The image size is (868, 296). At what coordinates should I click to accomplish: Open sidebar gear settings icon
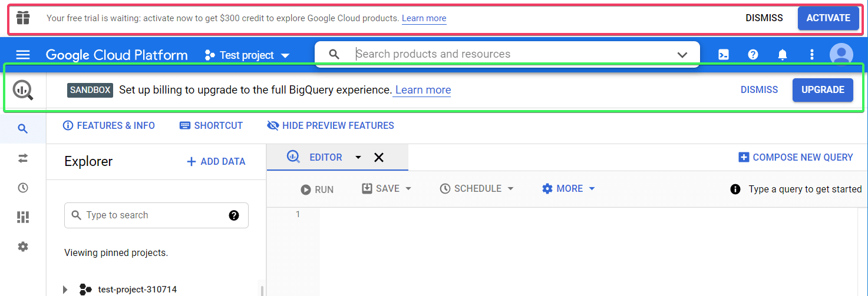coord(23,247)
